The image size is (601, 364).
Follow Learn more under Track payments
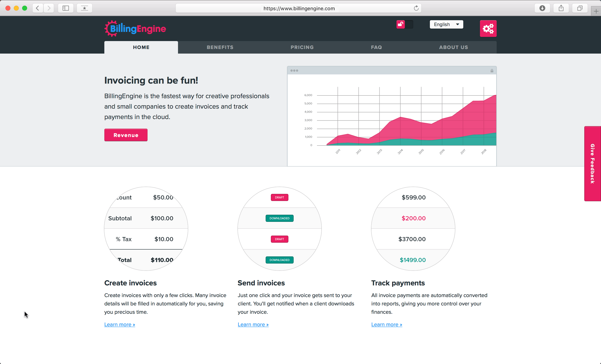[x=387, y=325]
